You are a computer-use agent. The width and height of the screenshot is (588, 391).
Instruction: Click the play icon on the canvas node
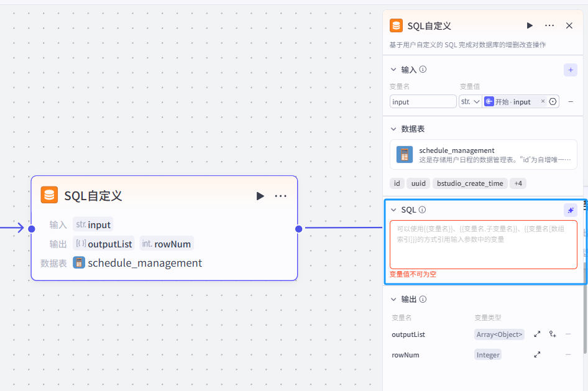[260, 196]
